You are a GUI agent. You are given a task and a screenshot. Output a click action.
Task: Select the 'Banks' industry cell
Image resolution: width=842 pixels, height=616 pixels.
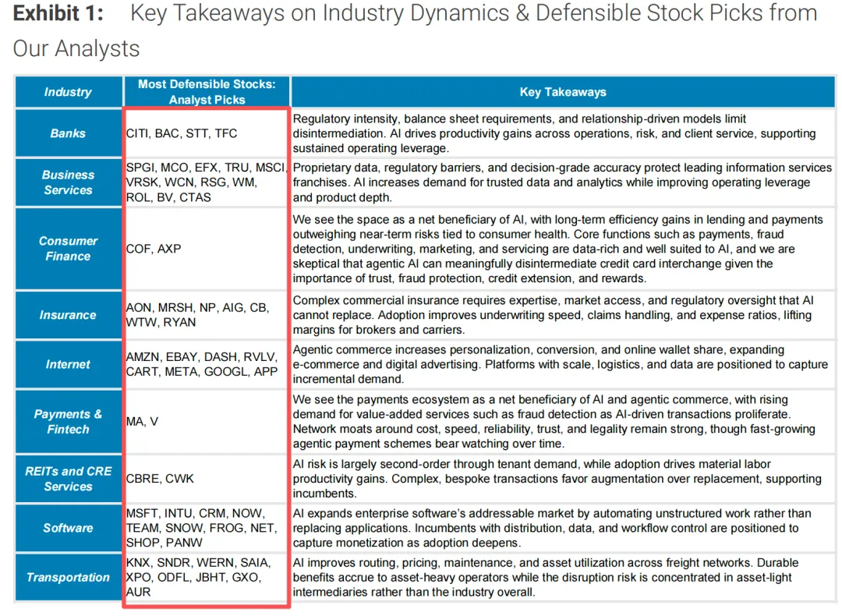(x=68, y=133)
